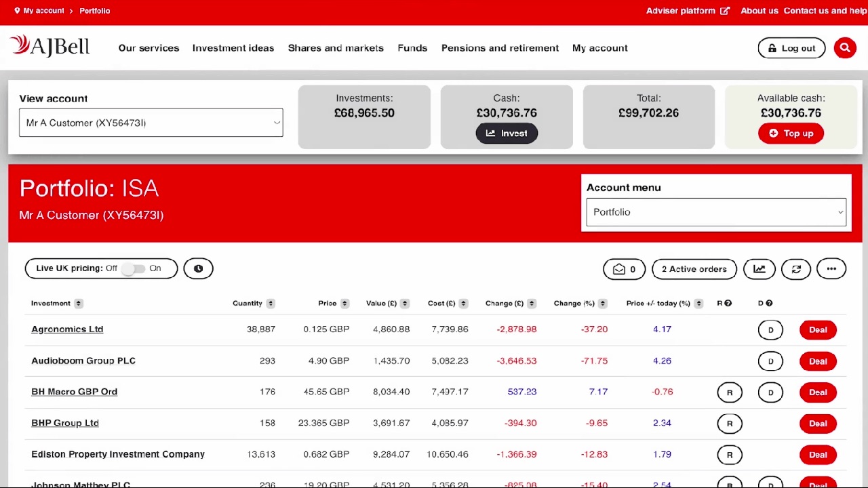
Task: Click the R column help question icon
Action: pyautogui.click(x=728, y=303)
